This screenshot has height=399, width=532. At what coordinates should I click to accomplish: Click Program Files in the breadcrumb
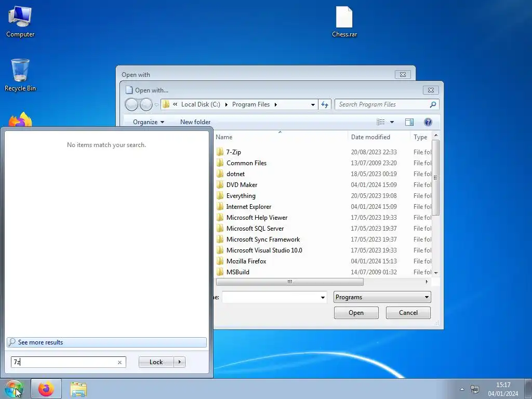[251, 104]
